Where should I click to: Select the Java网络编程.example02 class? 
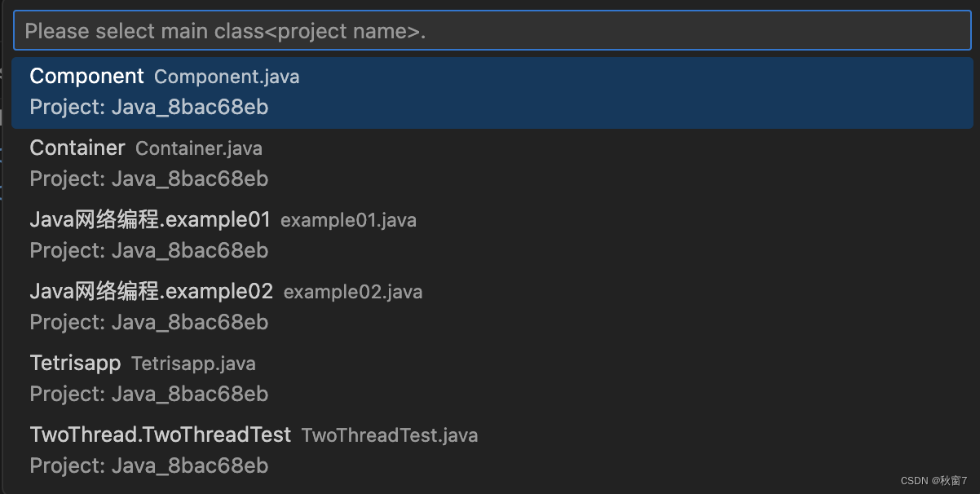[152, 292]
